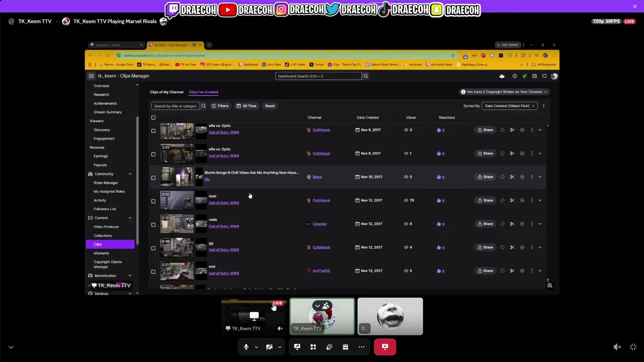Open the dashboard whispers chat icon
The width and height of the screenshot is (644, 362).
pyautogui.click(x=544, y=76)
